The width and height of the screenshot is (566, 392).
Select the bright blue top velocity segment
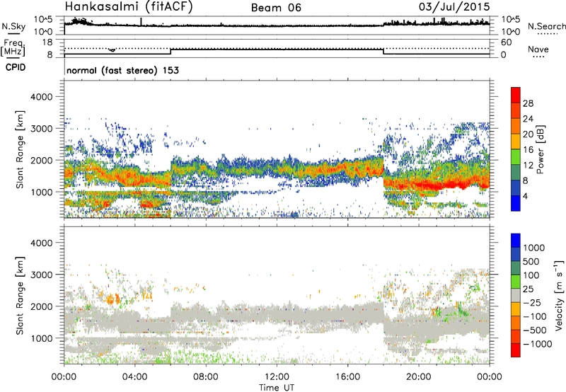[516, 241]
